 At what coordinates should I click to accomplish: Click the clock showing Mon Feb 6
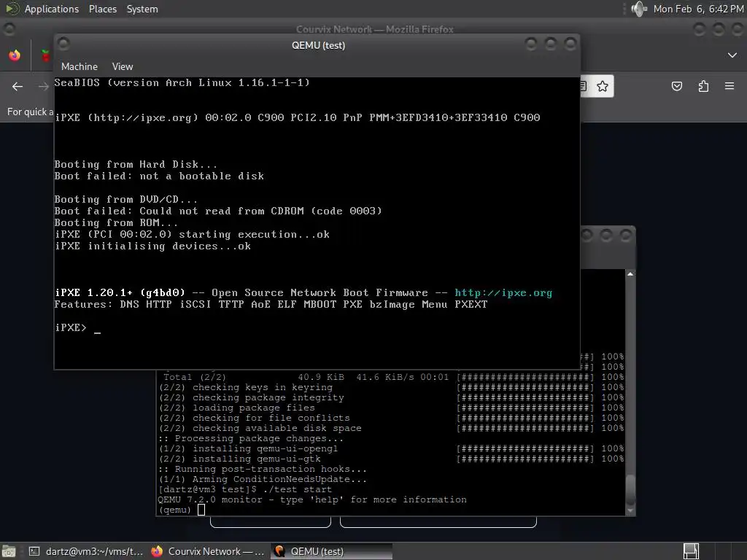(698, 9)
